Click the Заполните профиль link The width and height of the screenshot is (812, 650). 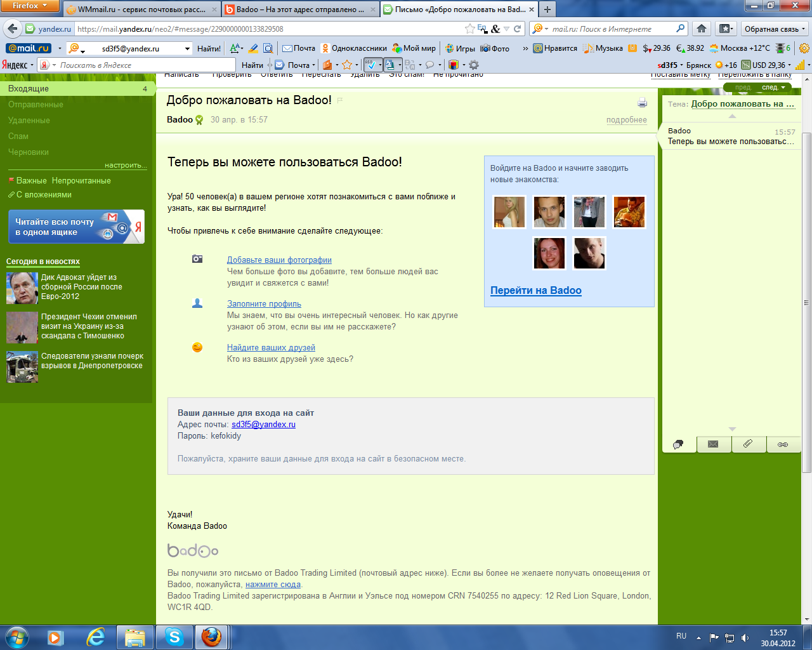tap(264, 304)
